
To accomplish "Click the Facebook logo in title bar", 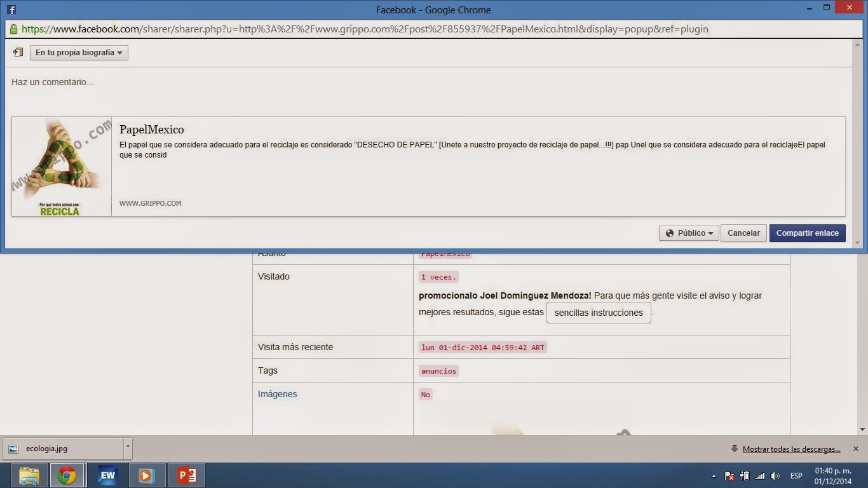I will (x=11, y=10).
